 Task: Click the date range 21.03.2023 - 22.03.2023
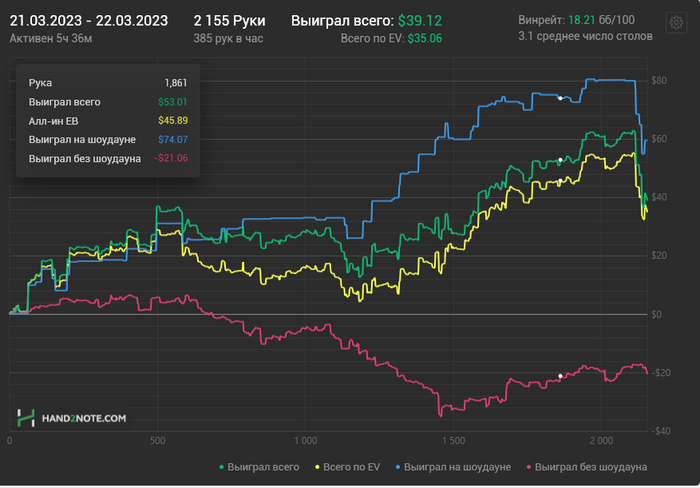[x=89, y=21]
